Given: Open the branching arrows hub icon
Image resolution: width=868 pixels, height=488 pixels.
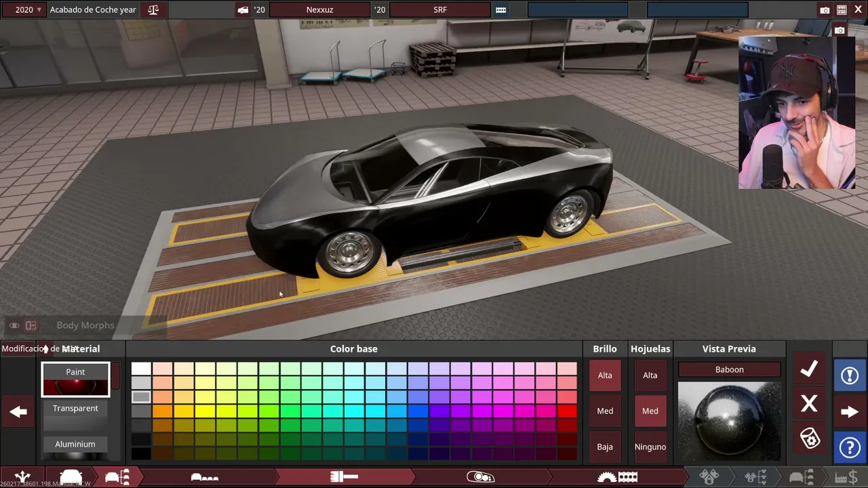Looking at the screenshot, I should coord(22,477).
